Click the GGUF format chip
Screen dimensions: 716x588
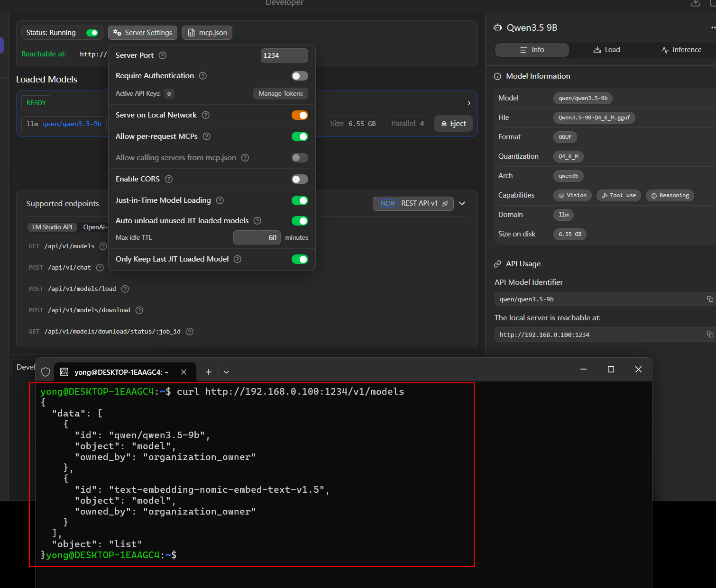click(565, 137)
